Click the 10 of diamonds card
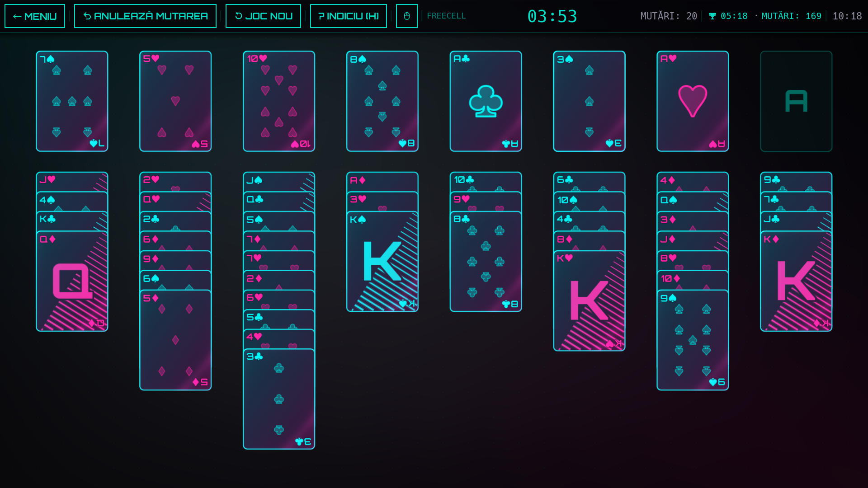 pyautogui.click(x=693, y=280)
